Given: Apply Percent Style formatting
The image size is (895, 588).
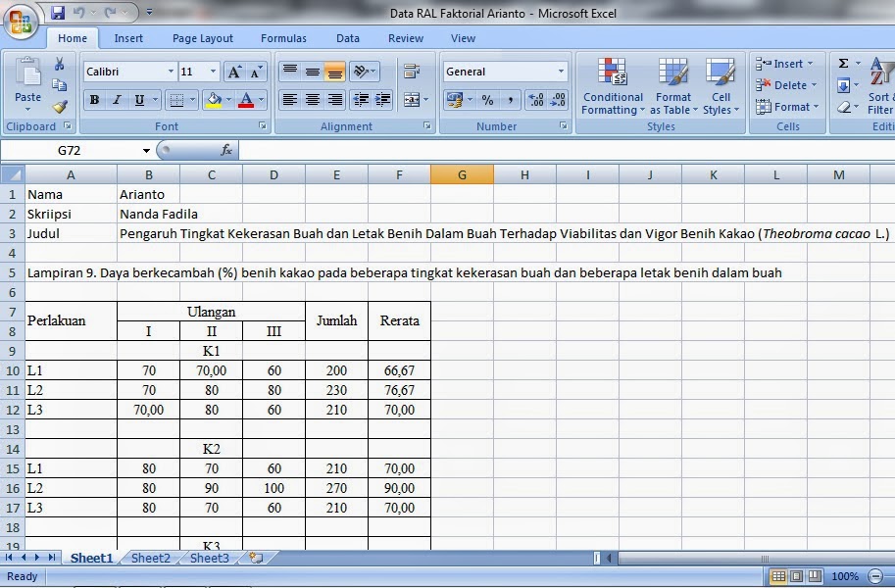Looking at the screenshot, I should [x=488, y=99].
